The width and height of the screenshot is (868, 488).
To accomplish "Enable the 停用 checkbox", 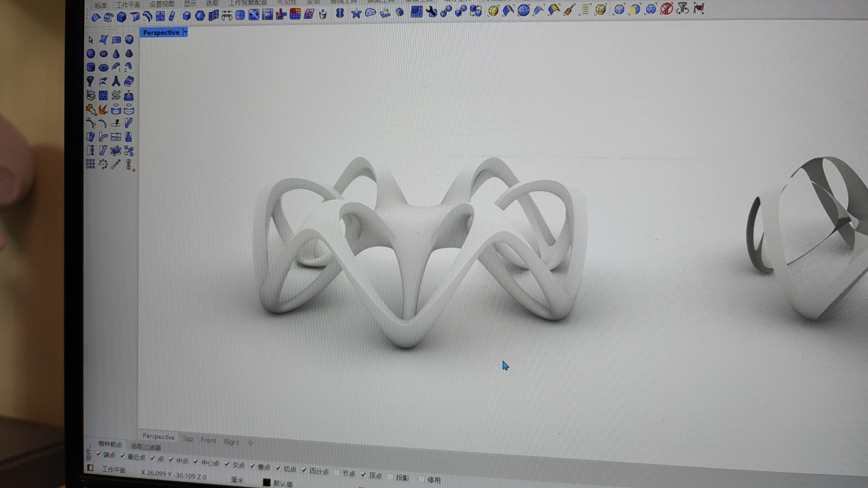I will tap(421, 479).
